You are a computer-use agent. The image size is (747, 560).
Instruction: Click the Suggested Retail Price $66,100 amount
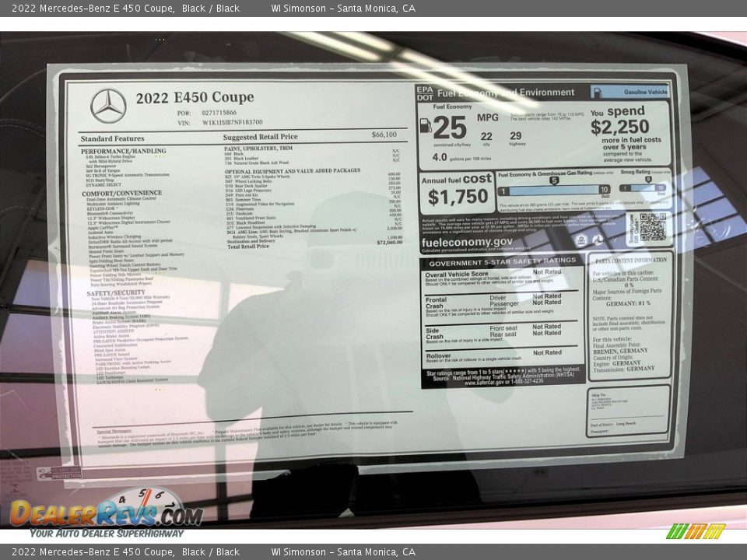tap(384, 135)
